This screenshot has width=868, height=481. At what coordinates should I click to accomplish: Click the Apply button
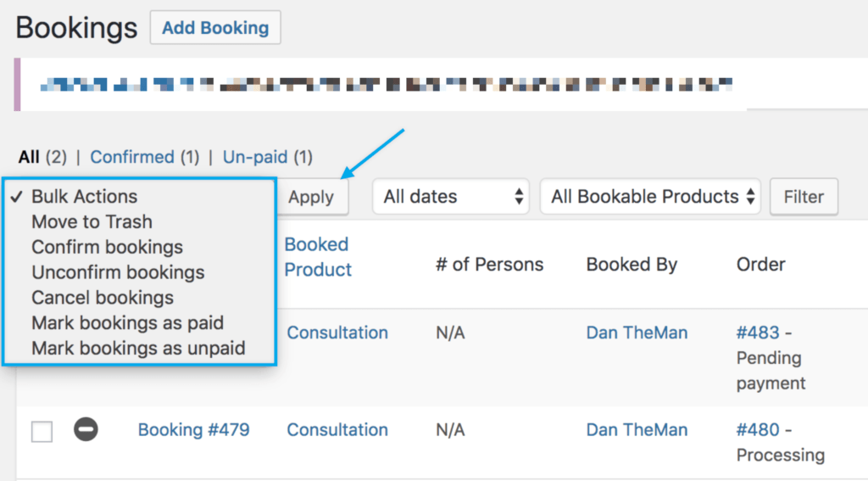[311, 197]
